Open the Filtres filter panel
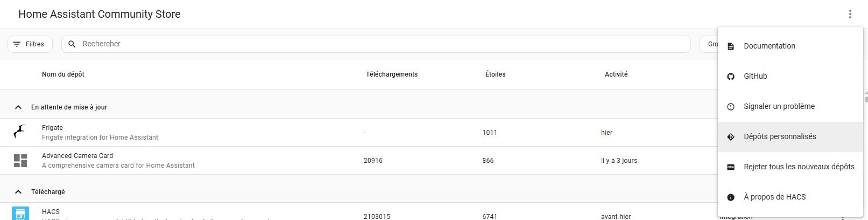This screenshot has height=220, width=868. (x=30, y=44)
